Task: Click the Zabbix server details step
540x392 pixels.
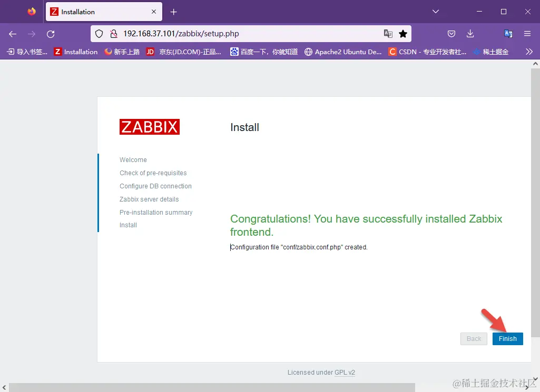Action: pyautogui.click(x=149, y=199)
